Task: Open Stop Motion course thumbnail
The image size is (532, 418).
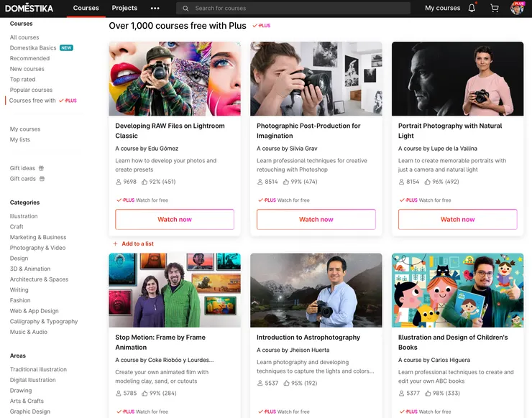Action: (175, 290)
